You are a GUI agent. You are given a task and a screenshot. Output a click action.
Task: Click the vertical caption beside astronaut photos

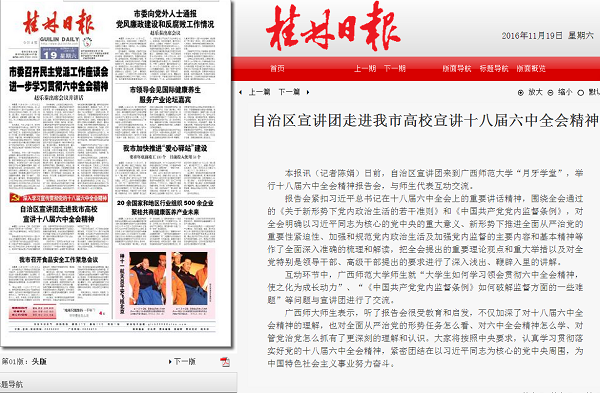122,284
